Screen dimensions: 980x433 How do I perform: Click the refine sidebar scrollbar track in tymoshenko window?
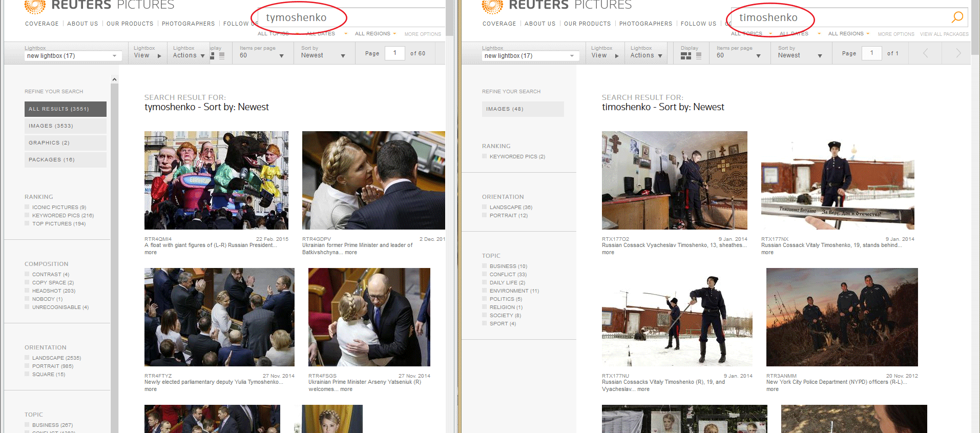coord(114,258)
